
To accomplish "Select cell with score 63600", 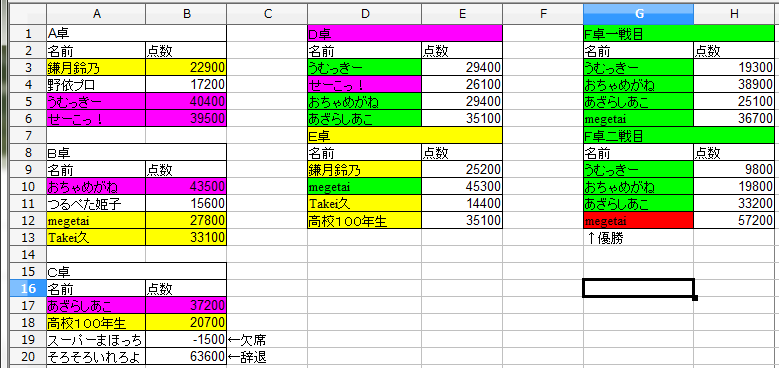I will point(186,356).
